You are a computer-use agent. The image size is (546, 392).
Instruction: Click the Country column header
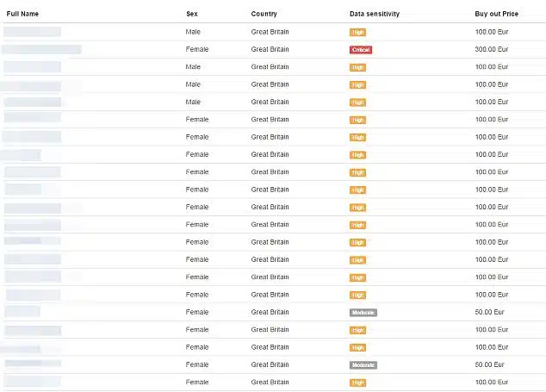tap(264, 14)
